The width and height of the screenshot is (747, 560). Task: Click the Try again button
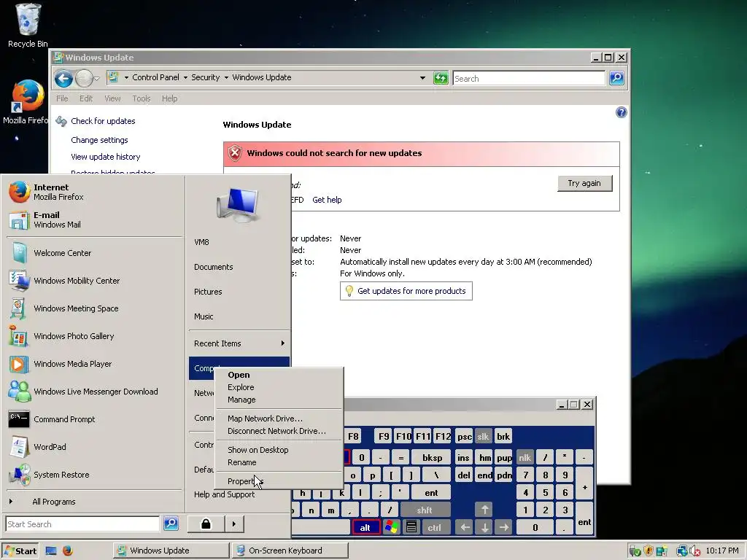[x=584, y=183]
